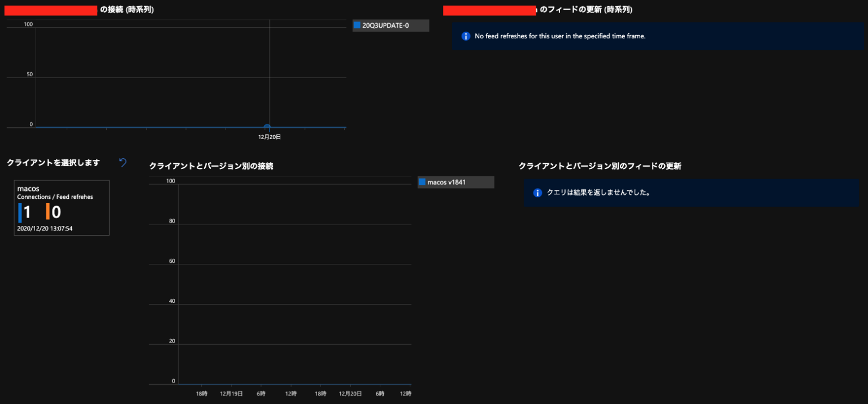
Task: Toggle the macos v1841 legend entry
Action: tap(455, 181)
